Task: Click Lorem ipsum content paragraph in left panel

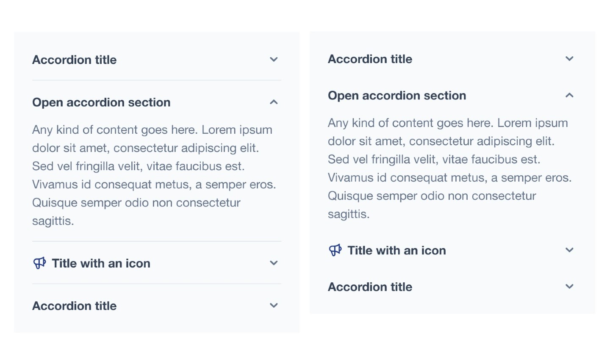Action: tap(154, 175)
